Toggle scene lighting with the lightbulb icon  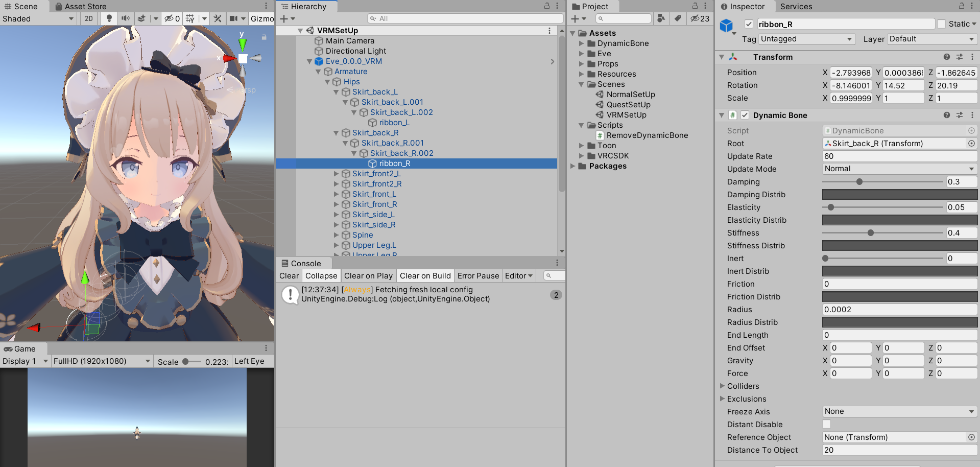click(109, 18)
